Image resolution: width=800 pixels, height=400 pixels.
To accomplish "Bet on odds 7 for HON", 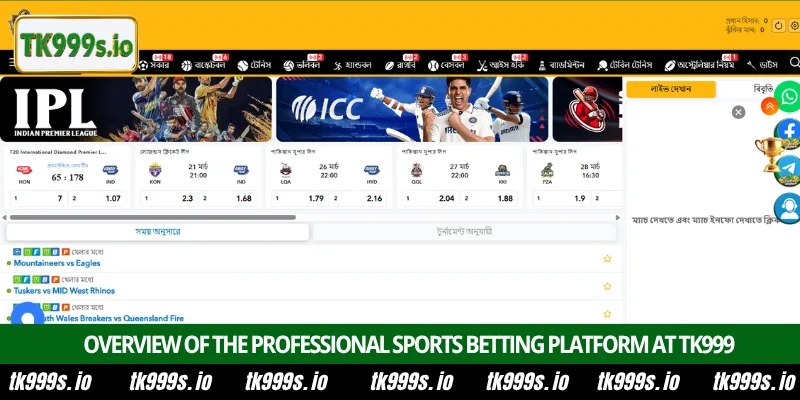I will (x=38, y=198).
